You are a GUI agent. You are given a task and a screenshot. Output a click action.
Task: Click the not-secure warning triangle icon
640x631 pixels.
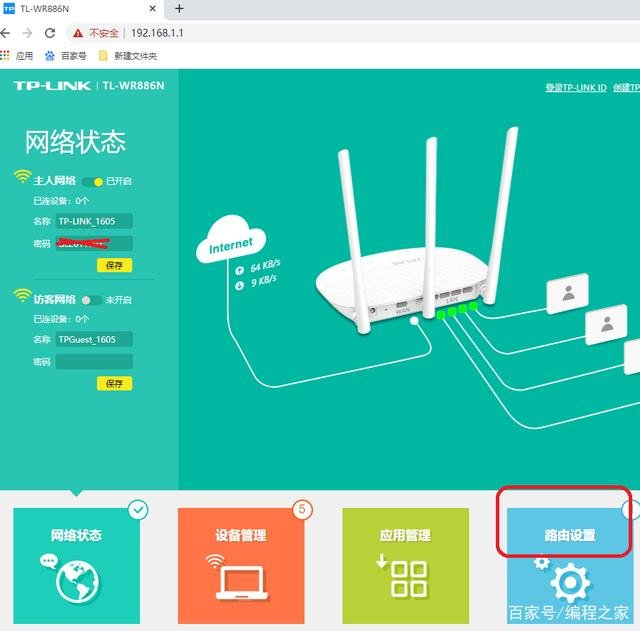78,33
